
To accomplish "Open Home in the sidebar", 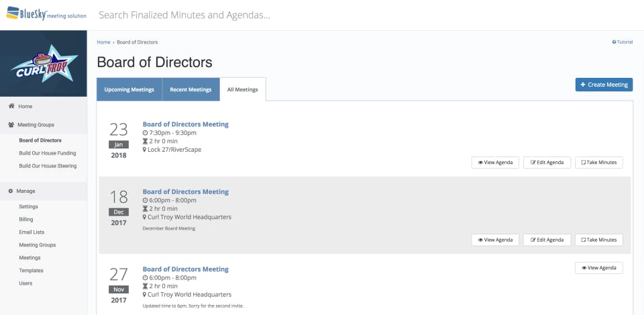I will (x=25, y=106).
